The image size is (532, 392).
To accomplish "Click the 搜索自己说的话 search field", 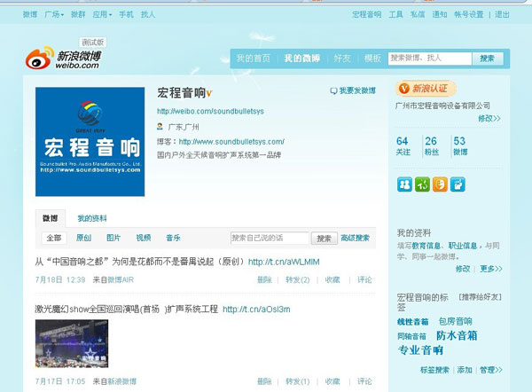I will pyautogui.click(x=270, y=238).
